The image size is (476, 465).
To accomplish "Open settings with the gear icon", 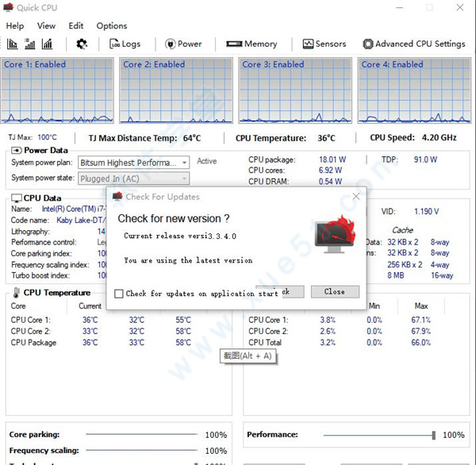I will point(81,44).
